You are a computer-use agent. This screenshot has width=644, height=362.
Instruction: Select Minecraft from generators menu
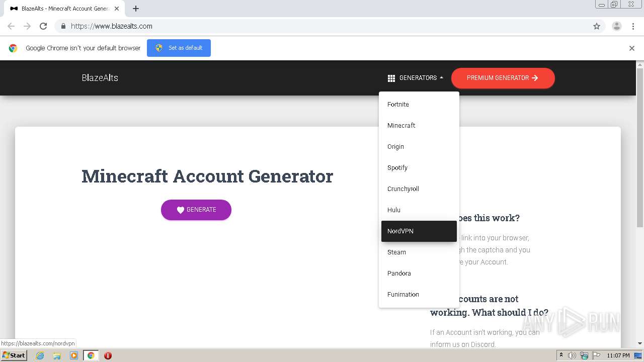pyautogui.click(x=419, y=126)
